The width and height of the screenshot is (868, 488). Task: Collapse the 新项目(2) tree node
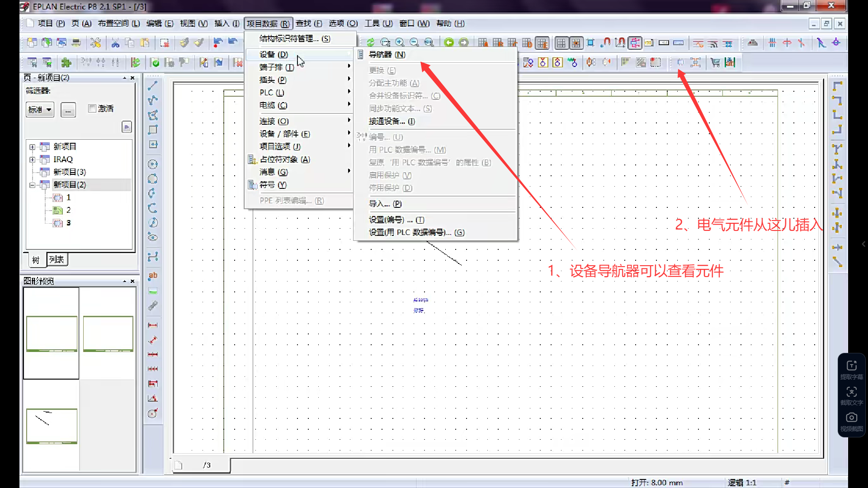(x=32, y=185)
